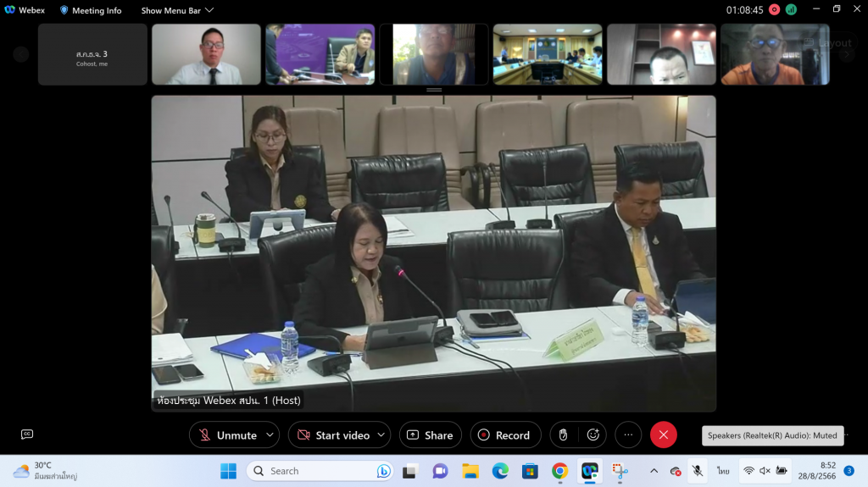
Task: Expand the Show Menu Bar chevron
Action: pos(209,10)
